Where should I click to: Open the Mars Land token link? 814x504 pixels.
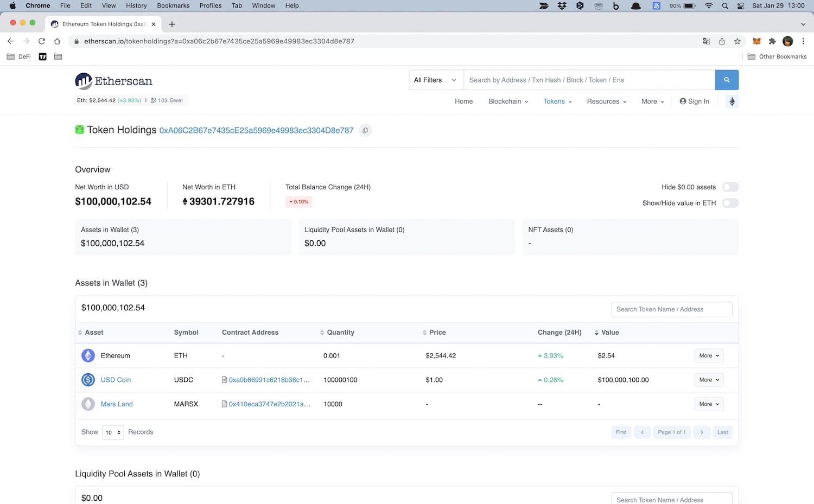[x=117, y=404]
